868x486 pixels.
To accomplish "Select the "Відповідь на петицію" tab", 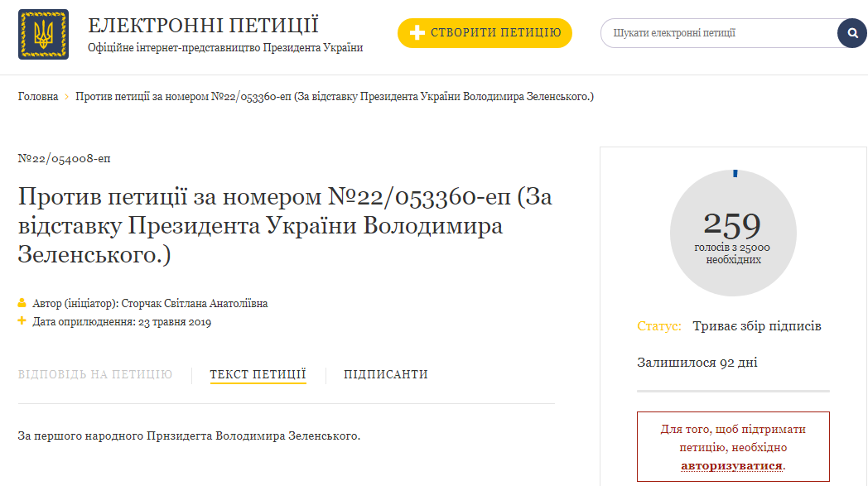I will [x=95, y=374].
